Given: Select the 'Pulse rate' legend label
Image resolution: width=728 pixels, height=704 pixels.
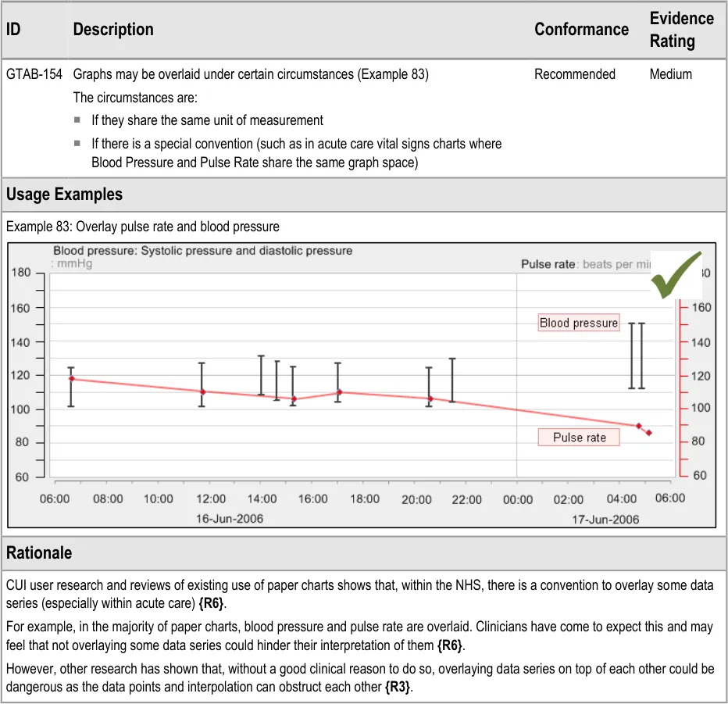Looking at the screenshot, I should [579, 438].
